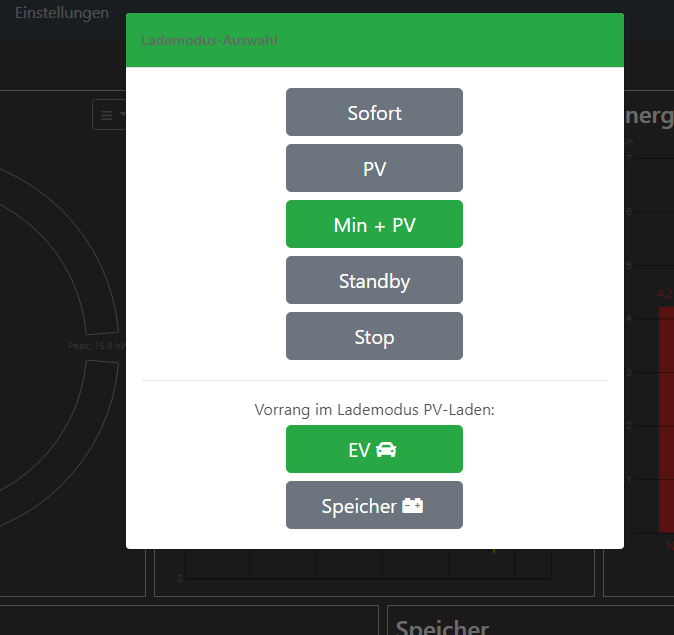Click the hamburger menu icon behind the dialog
This screenshot has width=674, height=635.
click(x=106, y=115)
